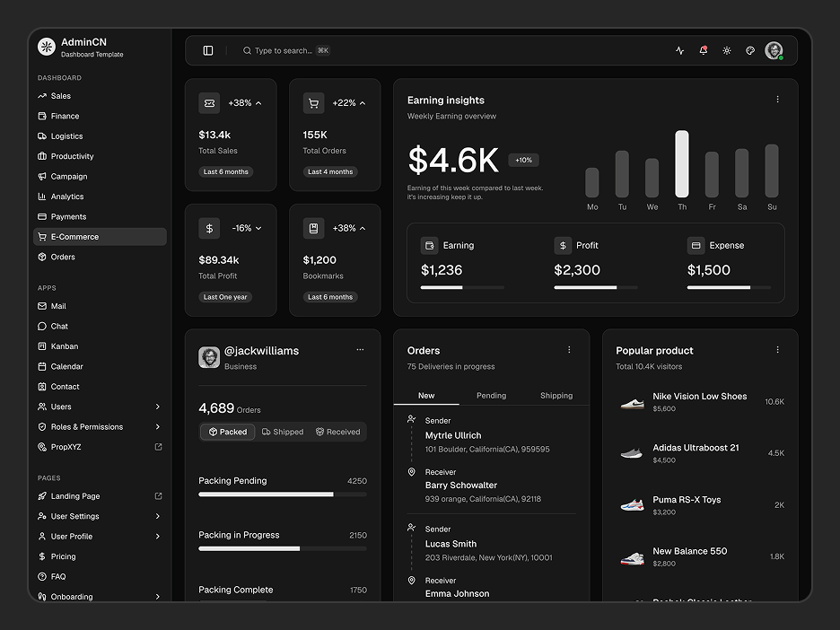The width and height of the screenshot is (840, 630).
Task: Click the jackwilliams profile avatar
Action: click(x=209, y=357)
